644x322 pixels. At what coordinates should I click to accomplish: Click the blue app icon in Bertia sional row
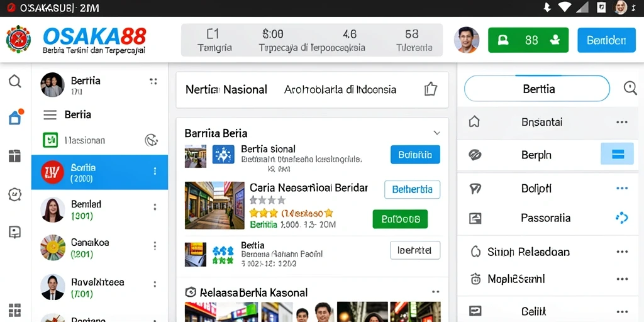pos(223,155)
